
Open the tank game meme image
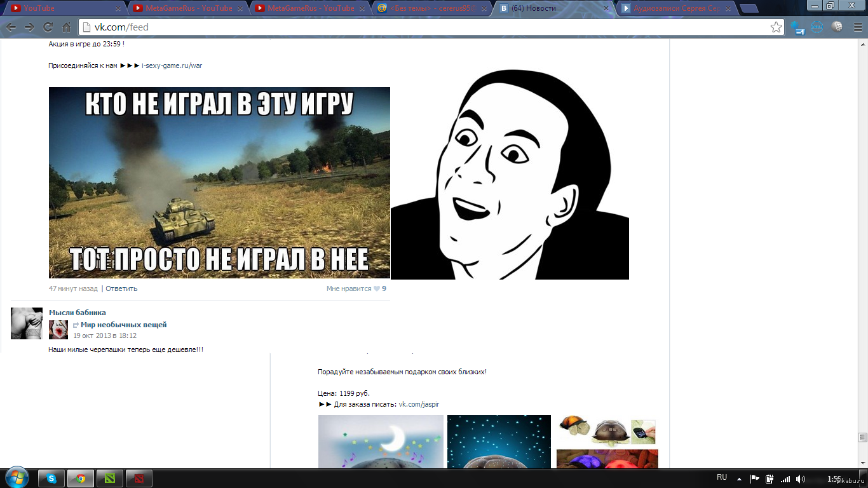click(x=219, y=183)
